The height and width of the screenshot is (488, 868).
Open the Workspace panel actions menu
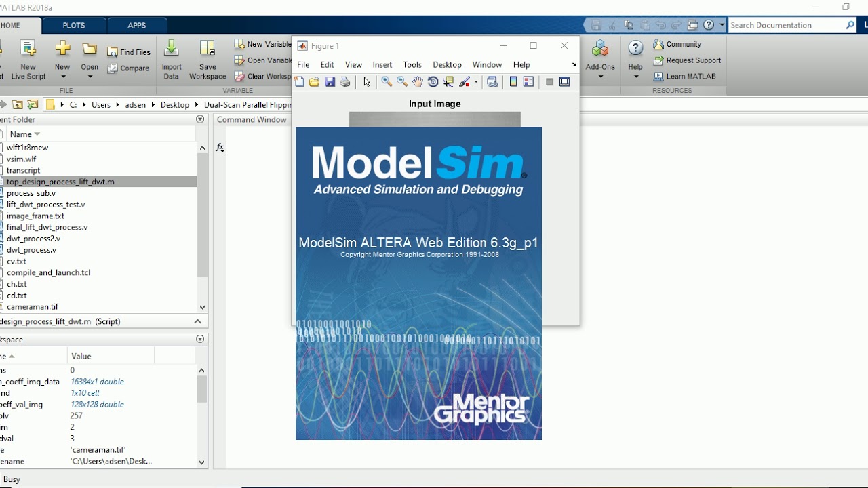200,339
